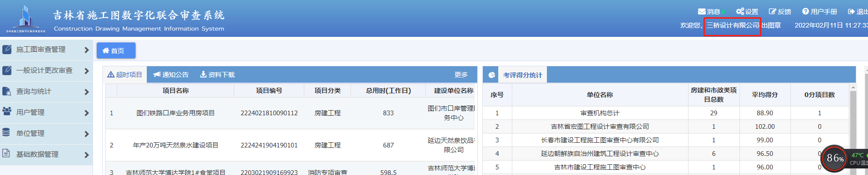This screenshot has height=175, width=868.
Task: Click the 基础数据管理 document icon
Action: tap(7, 154)
